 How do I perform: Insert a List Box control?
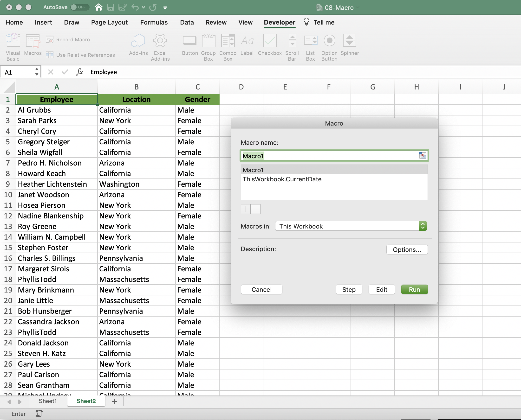(310, 47)
